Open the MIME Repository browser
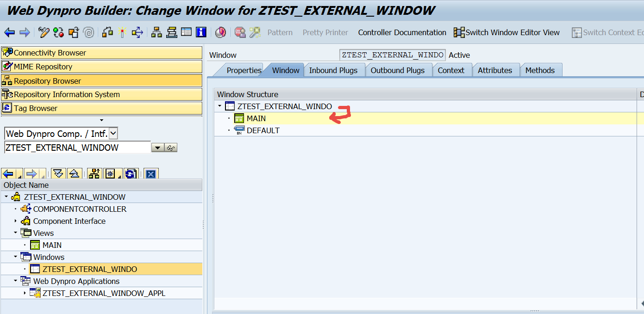The image size is (644, 314). [x=46, y=68]
